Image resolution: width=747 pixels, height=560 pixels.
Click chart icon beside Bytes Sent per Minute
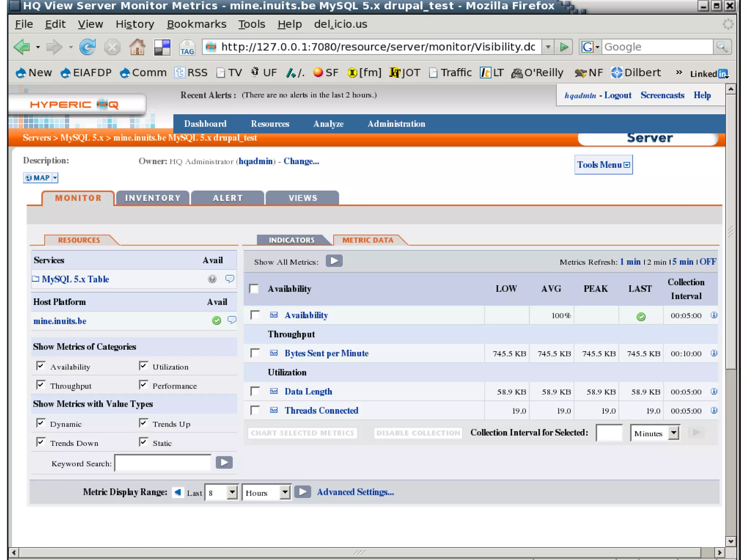[274, 353]
